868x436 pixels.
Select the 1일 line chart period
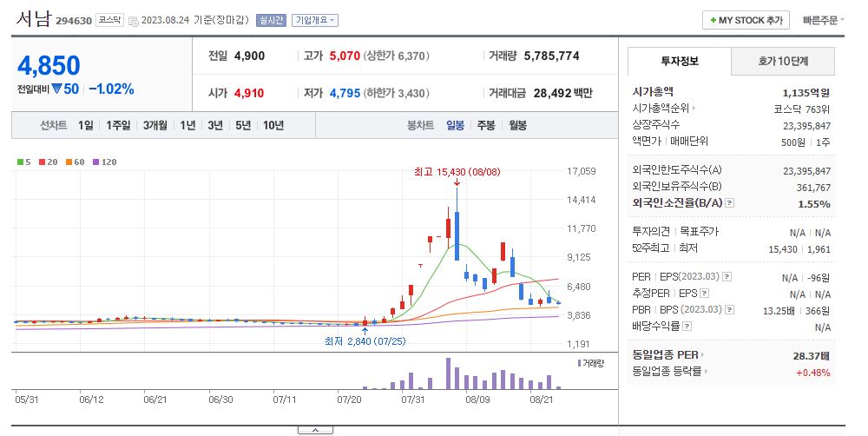85,126
